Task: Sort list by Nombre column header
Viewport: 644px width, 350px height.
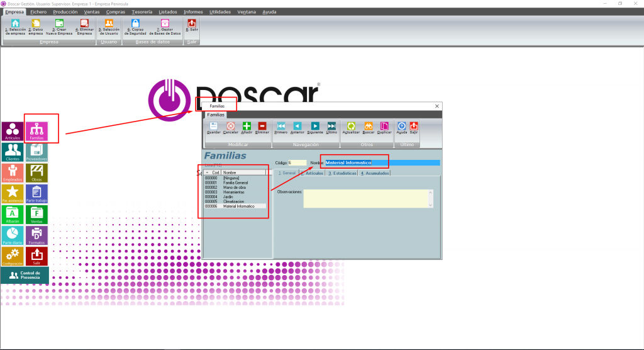Action: [x=243, y=172]
